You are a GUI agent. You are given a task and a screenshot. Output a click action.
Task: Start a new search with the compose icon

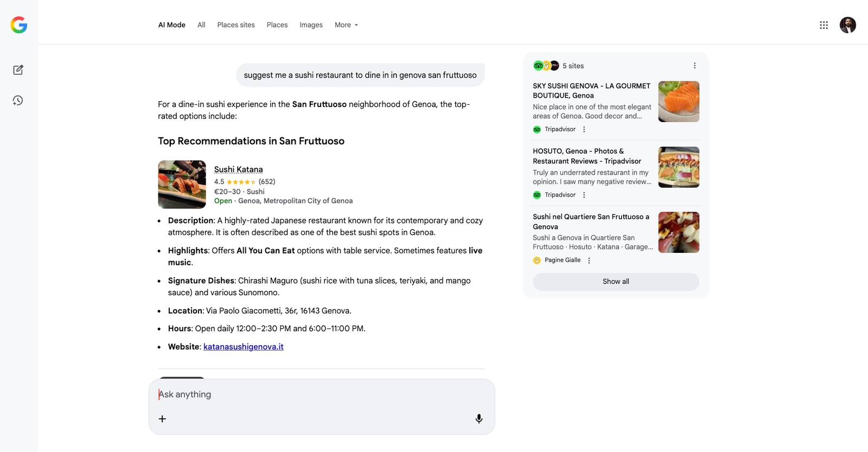pyautogui.click(x=18, y=70)
